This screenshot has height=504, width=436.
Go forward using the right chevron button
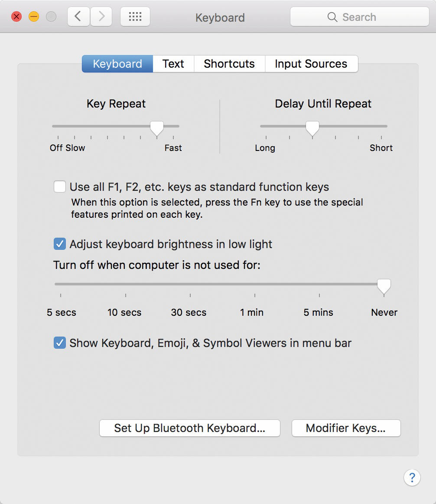(x=101, y=17)
